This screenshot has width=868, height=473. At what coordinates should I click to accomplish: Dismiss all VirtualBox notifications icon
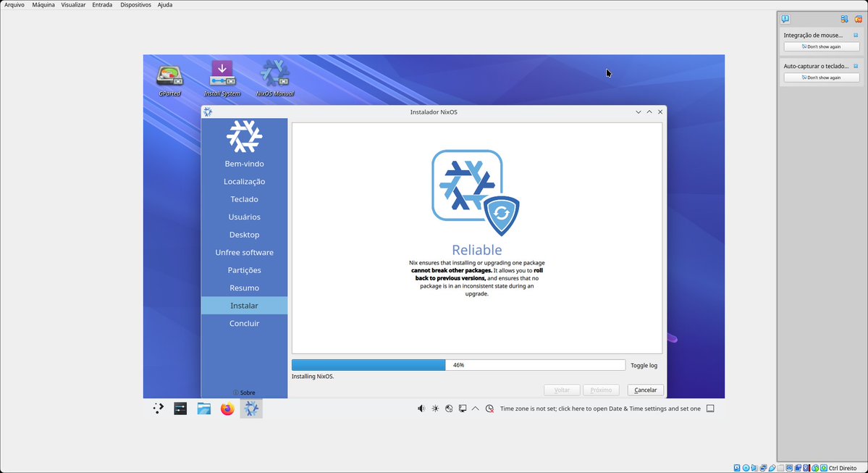(x=858, y=19)
